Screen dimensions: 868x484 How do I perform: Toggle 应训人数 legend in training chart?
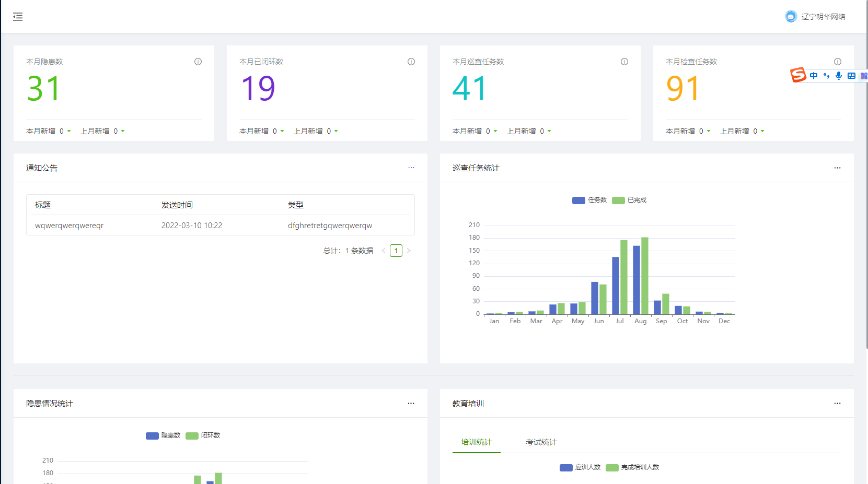(580, 467)
